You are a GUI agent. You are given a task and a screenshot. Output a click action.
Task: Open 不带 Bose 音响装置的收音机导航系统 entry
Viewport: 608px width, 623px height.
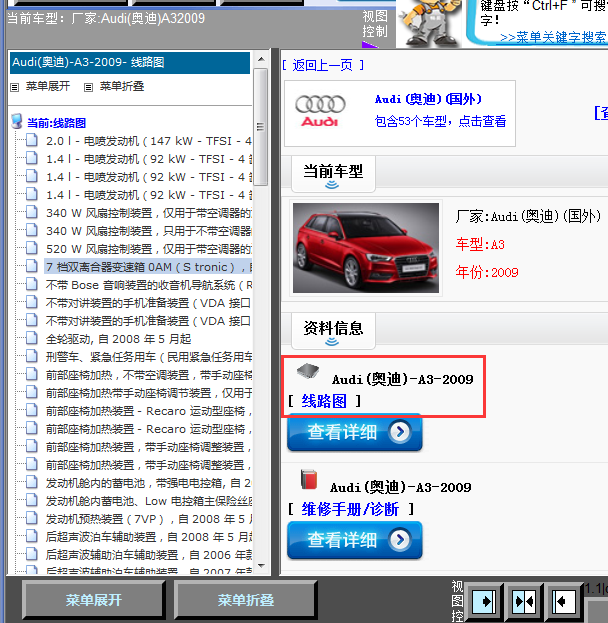(149, 285)
